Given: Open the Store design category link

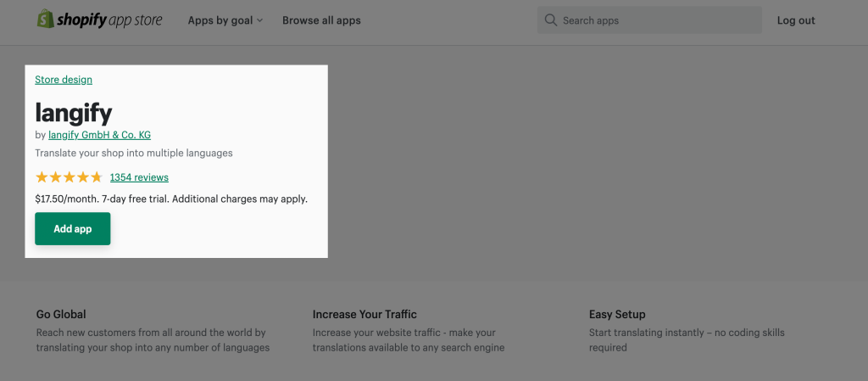Looking at the screenshot, I should click(64, 79).
